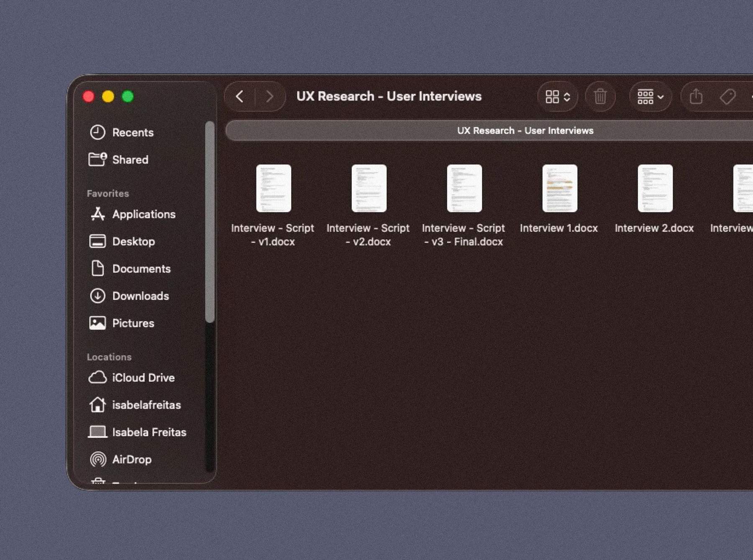753x560 pixels.
Task: Close the Finder window with red button
Action: point(89,97)
